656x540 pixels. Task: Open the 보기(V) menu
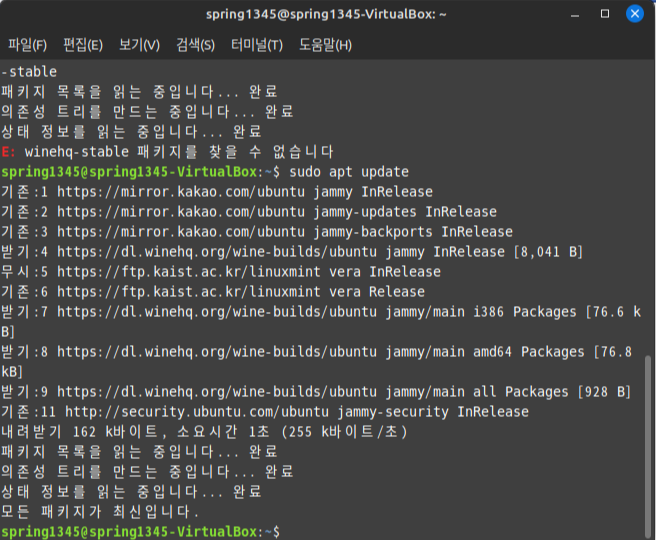click(x=139, y=45)
